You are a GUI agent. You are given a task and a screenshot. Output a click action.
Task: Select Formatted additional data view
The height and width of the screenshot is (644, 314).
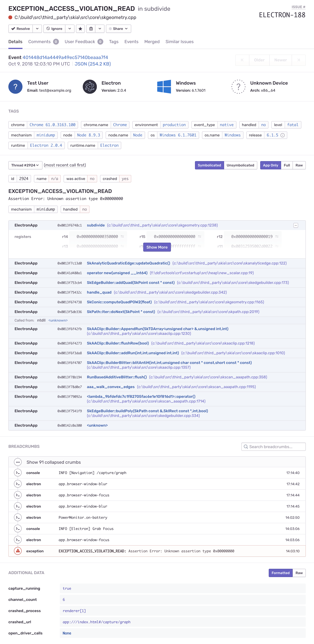click(280, 573)
